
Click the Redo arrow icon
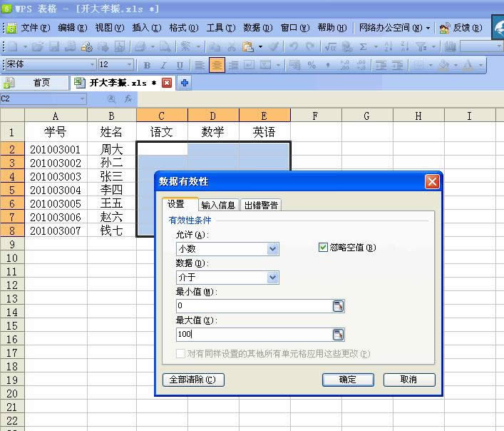tap(310, 47)
